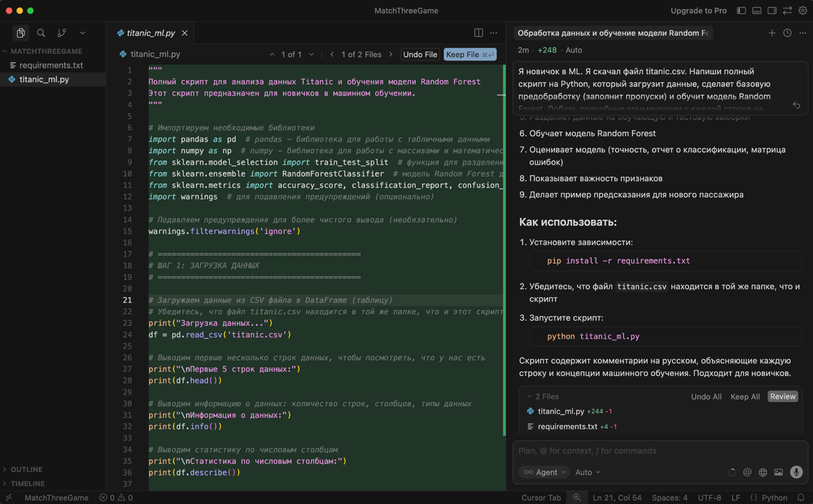Viewport: 813px width, 504px height.
Task: Open the Auto model selector dropdown
Action: [x=586, y=472]
